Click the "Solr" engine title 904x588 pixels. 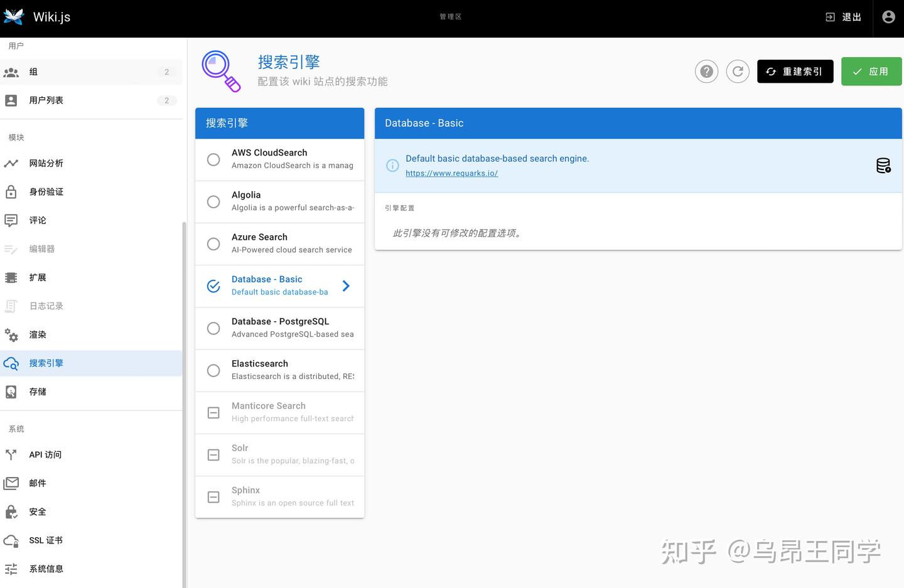click(240, 448)
